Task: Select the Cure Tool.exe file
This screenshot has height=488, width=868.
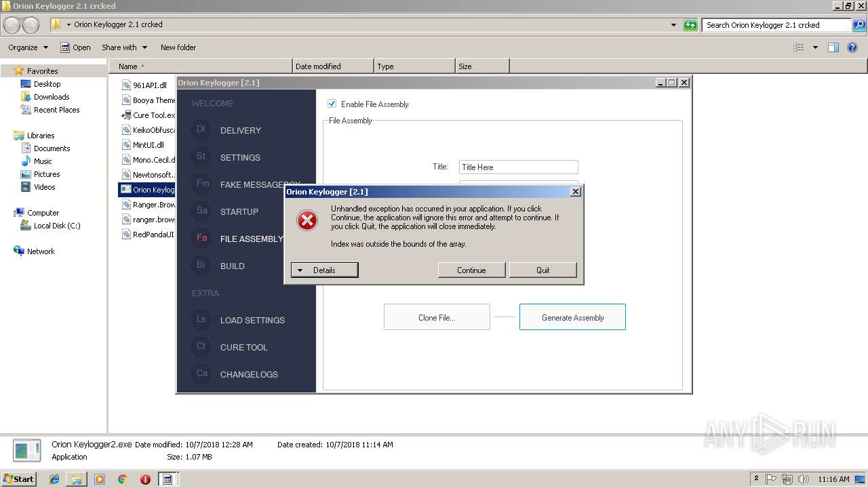Action: coord(149,115)
